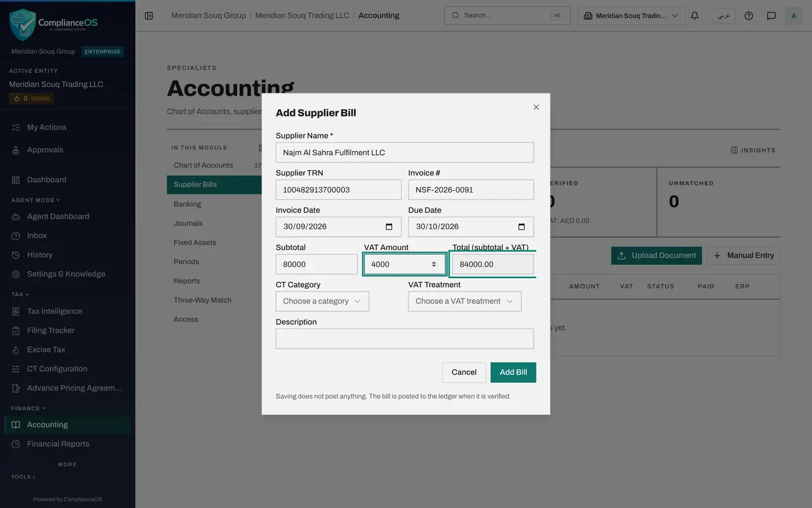Open calendar picker for Due Date
Viewport: 812px width, 508px height.
[x=521, y=227]
